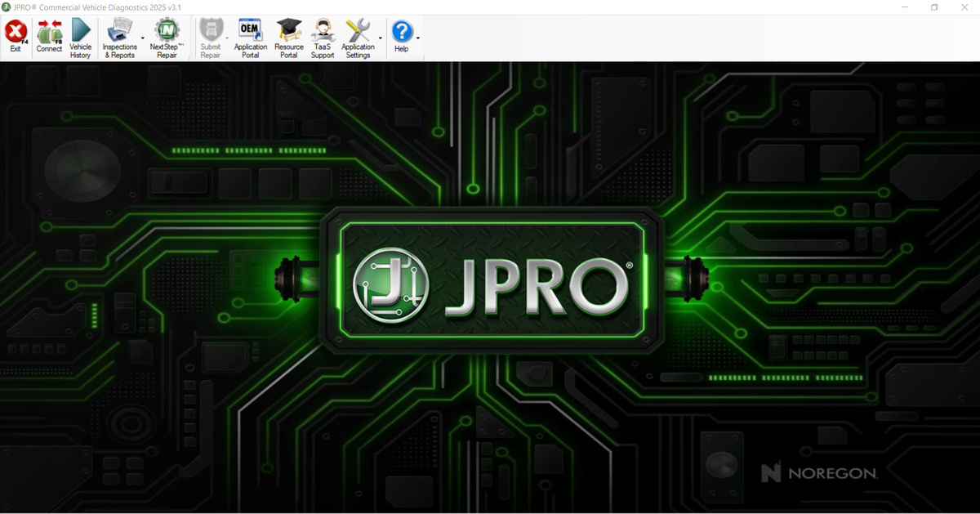Launch Inspections & Reports
The image size is (980, 514).
click(x=120, y=34)
